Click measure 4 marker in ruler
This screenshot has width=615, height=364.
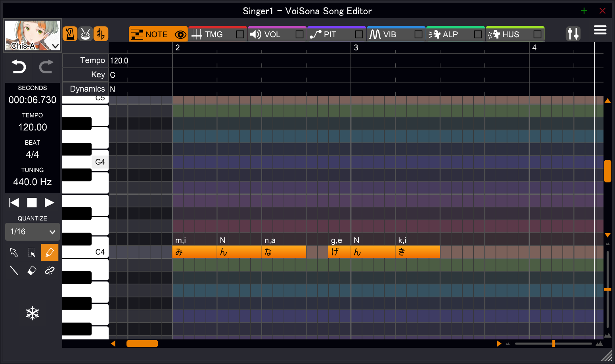[534, 48]
